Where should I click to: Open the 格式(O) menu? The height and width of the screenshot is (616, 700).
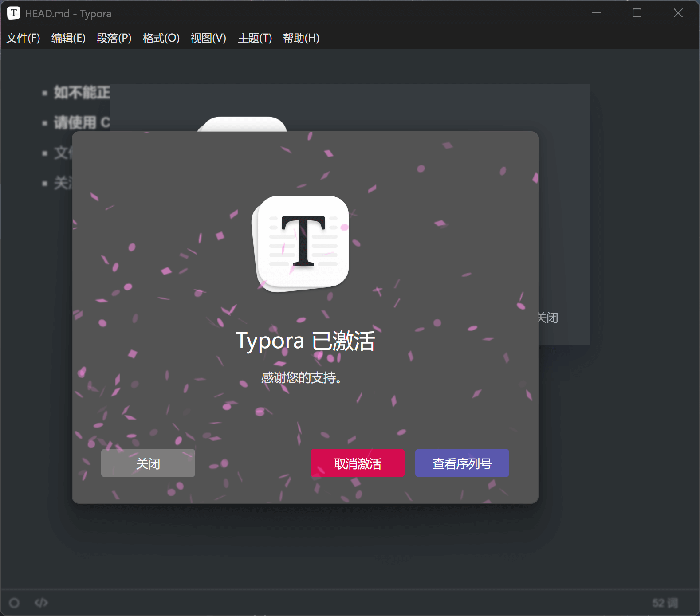(161, 38)
